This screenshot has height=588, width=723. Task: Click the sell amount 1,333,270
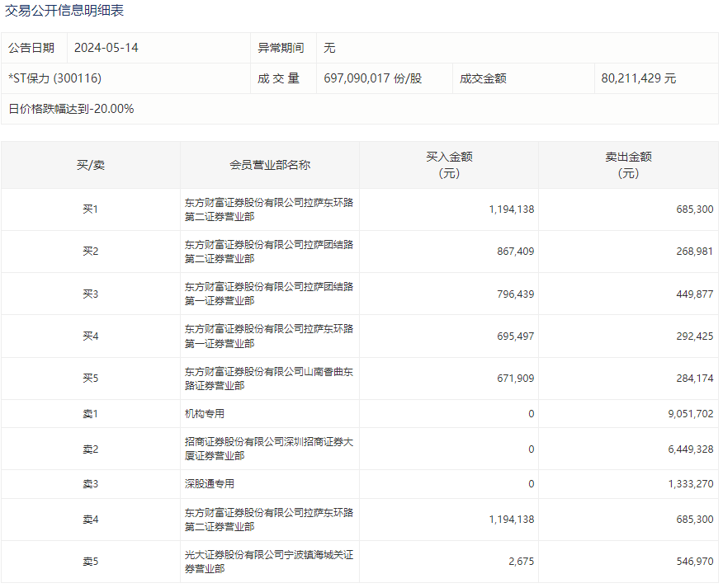tap(691, 484)
